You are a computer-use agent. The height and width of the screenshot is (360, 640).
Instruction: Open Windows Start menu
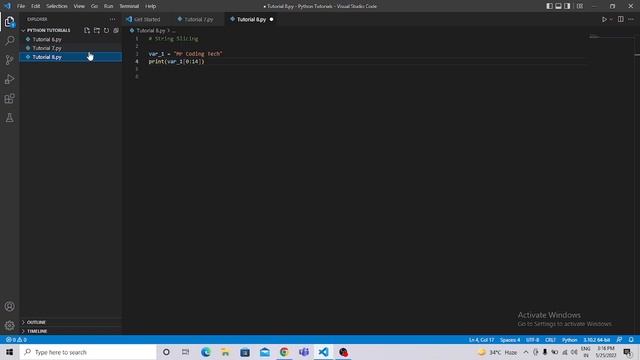coord(9,352)
